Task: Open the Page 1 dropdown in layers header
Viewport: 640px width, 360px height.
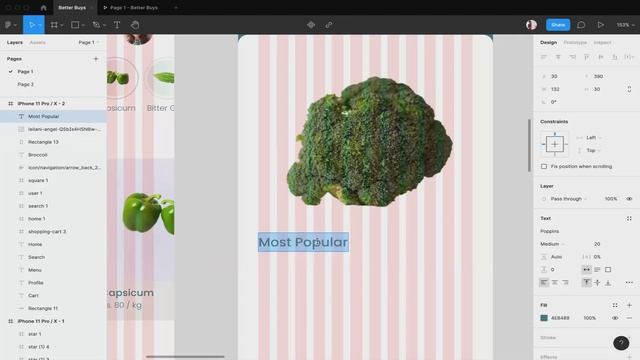Action: pos(89,42)
